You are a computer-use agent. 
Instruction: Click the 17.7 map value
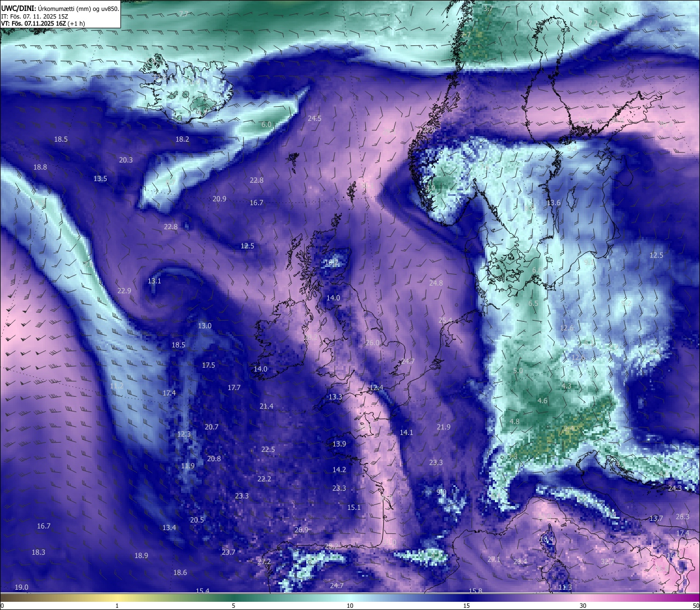coord(234,388)
